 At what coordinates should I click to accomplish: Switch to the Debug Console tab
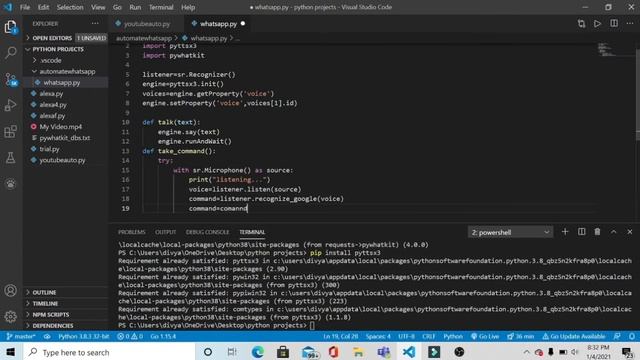click(x=207, y=232)
